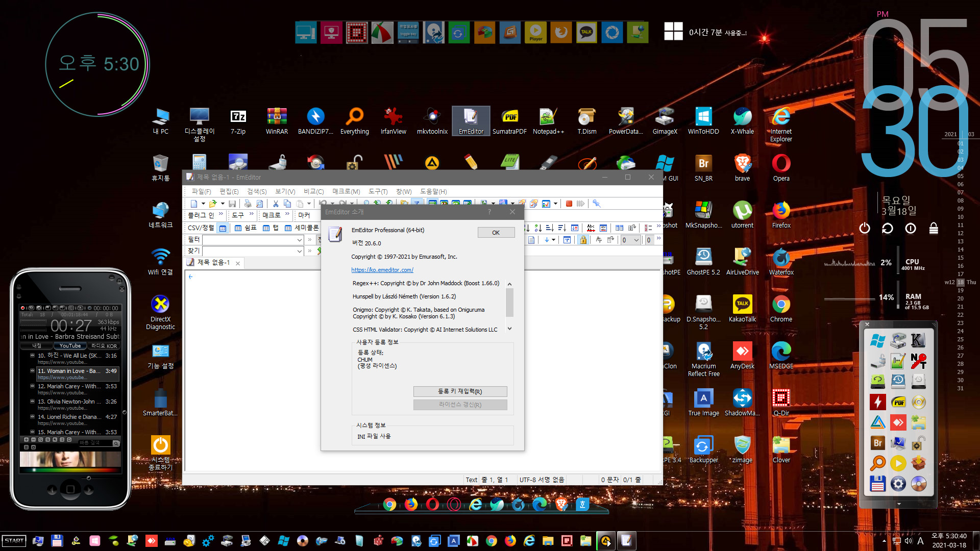
Task: Switch to YouTube tab in music player
Action: [x=70, y=345]
